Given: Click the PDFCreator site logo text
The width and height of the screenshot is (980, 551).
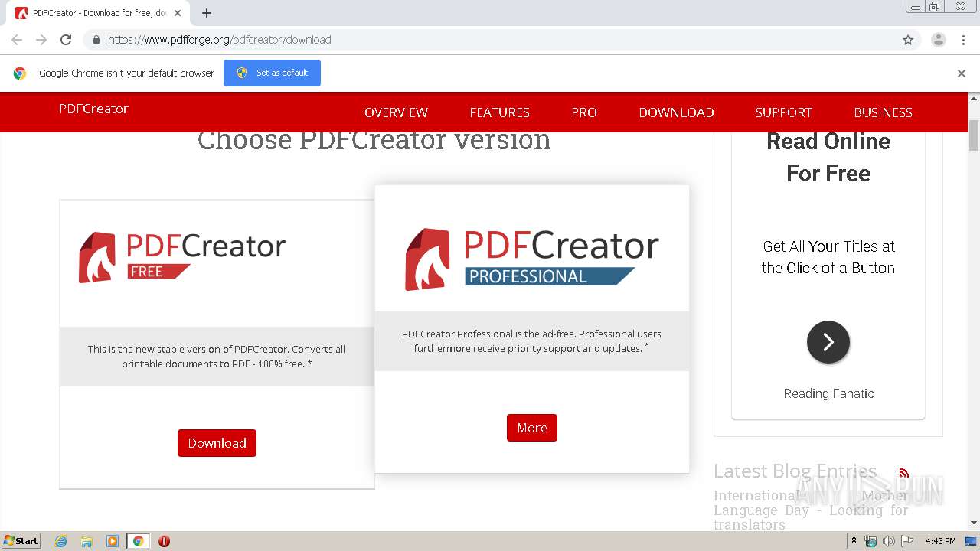Looking at the screenshot, I should click(93, 109).
